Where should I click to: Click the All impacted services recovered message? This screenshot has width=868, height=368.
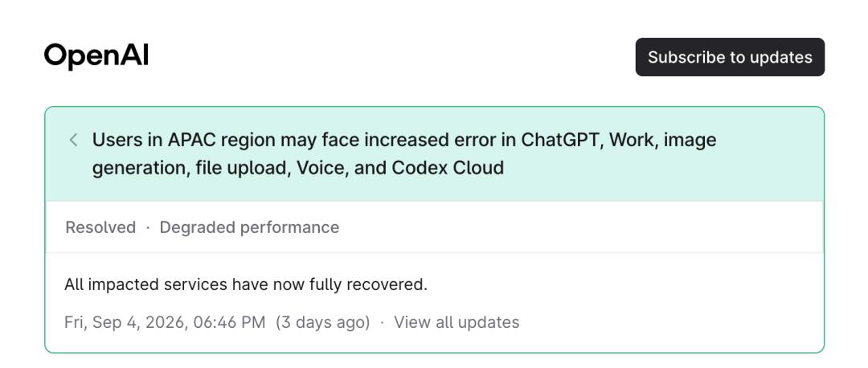click(x=246, y=285)
